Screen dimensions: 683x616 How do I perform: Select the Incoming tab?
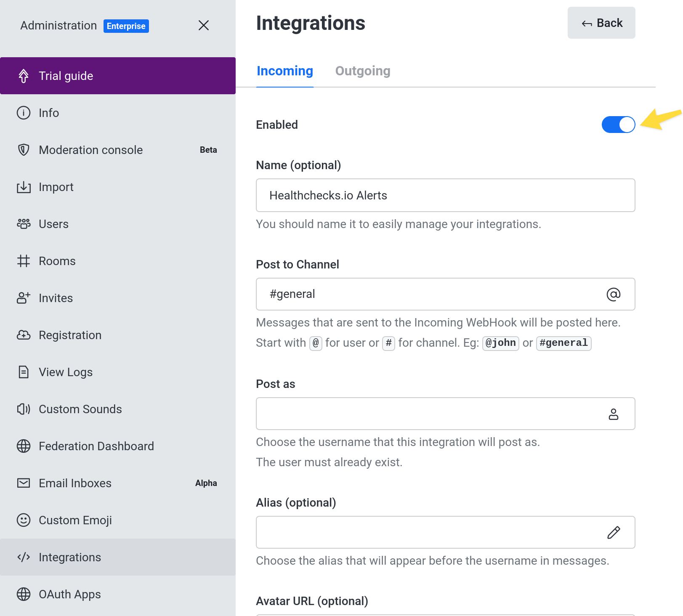(x=285, y=71)
